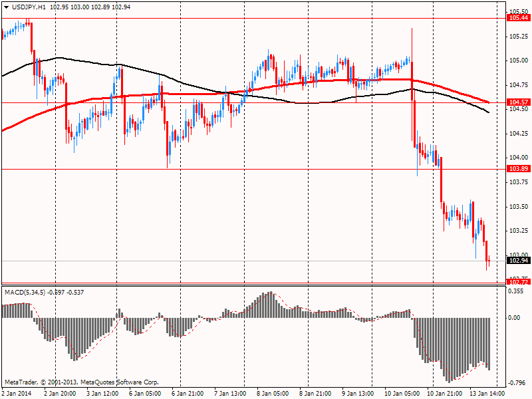Screen dimensions: 532x399
Task: Click the current price label 102.94
Action: click(x=519, y=261)
